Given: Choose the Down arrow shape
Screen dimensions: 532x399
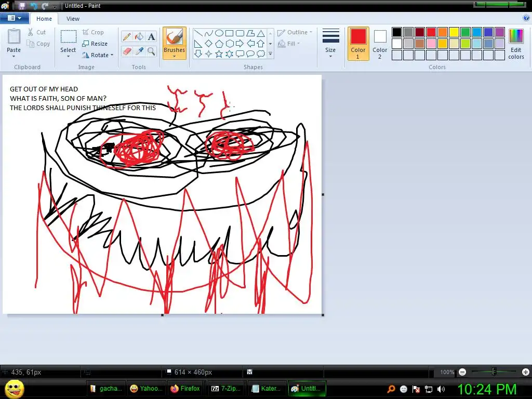Looking at the screenshot, I should [198, 54].
